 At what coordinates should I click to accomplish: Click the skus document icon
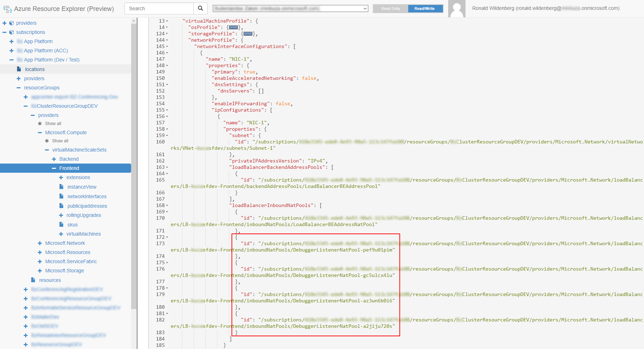(x=62, y=224)
